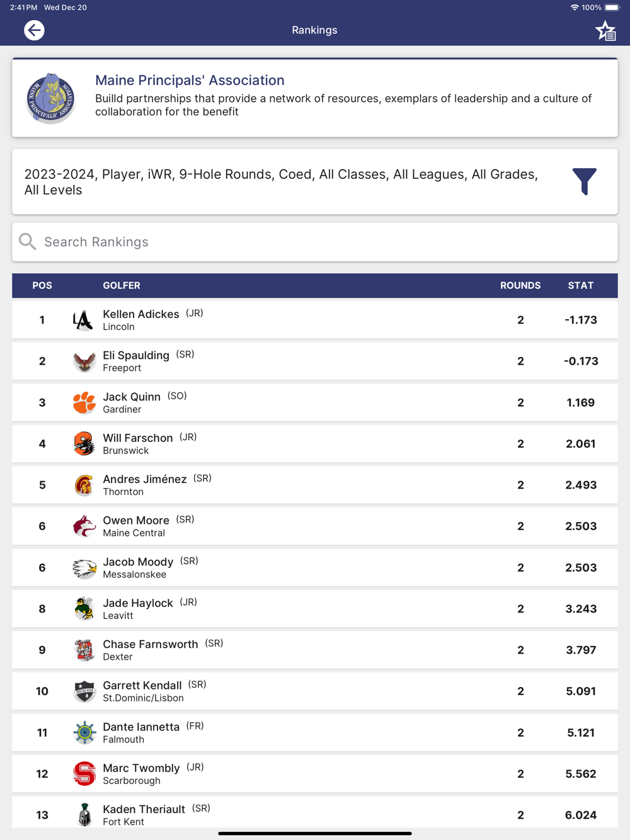Tap the Gardiner tiger paw logo

coord(84,403)
